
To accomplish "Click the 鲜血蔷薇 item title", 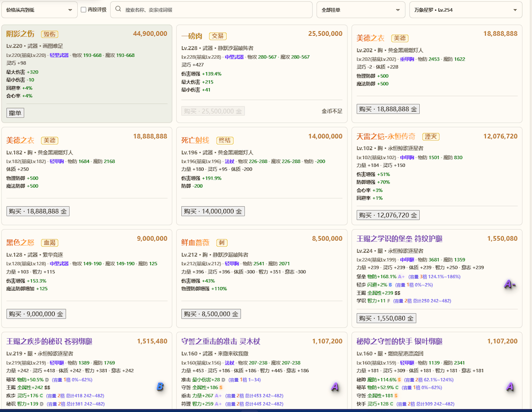I will [195, 243].
